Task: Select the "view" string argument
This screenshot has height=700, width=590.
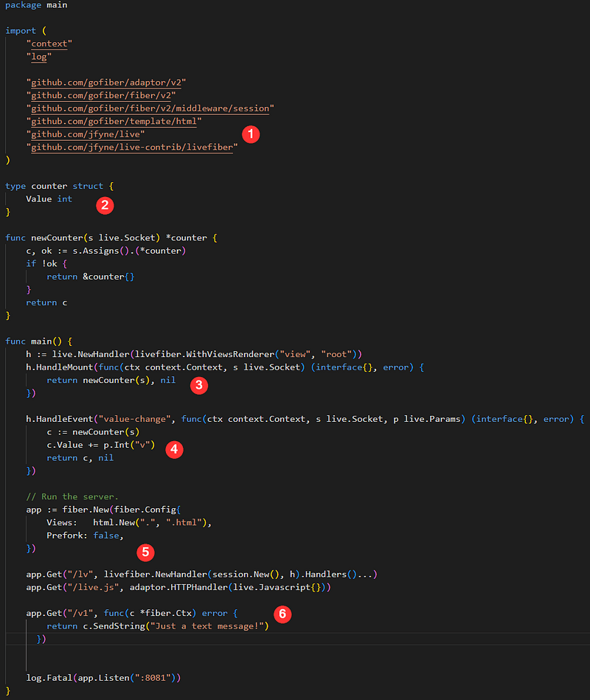Action: [x=295, y=355]
